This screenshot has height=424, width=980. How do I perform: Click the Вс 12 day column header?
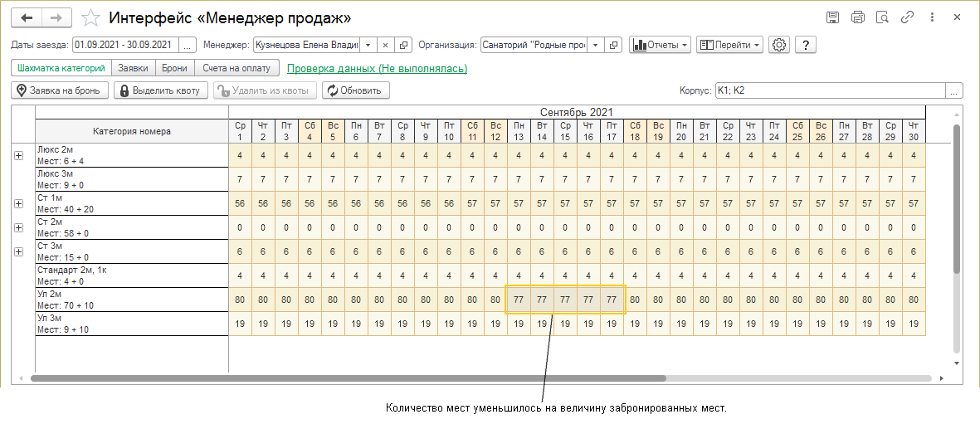click(x=495, y=131)
